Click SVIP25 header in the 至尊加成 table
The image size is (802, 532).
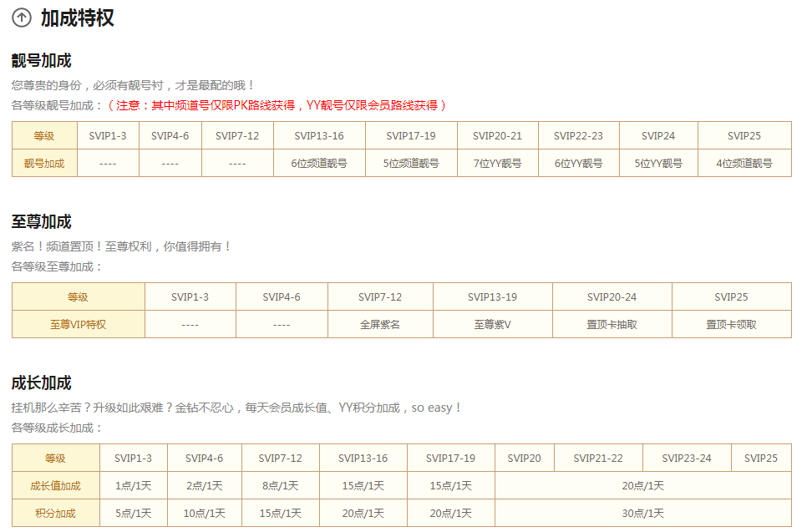[732, 296]
